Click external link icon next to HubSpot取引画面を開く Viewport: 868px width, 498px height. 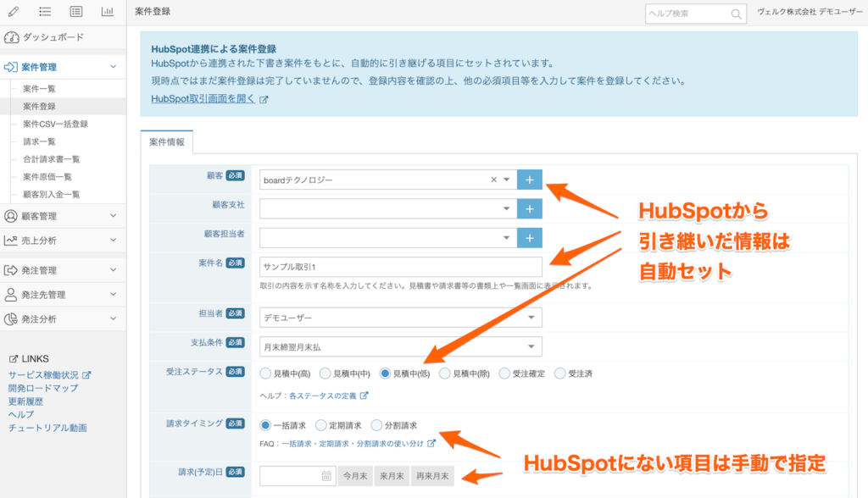[x=264, y=100]
